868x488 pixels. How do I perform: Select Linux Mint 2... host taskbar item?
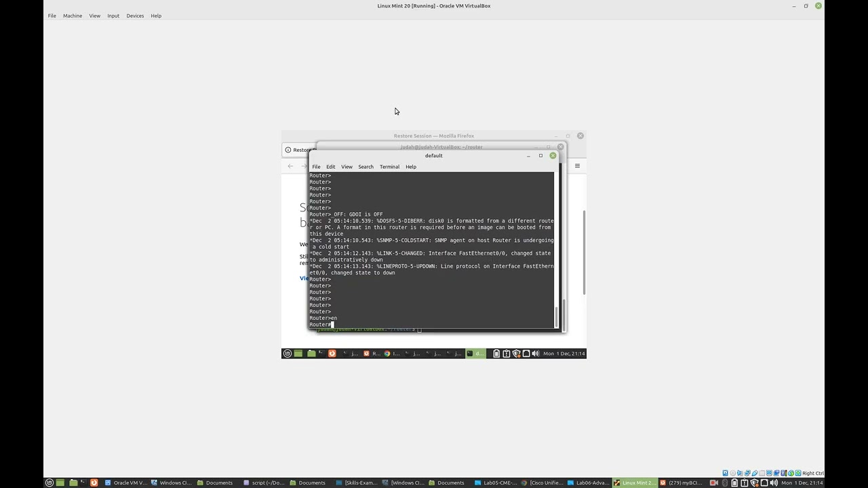click(x=635, y=483)
